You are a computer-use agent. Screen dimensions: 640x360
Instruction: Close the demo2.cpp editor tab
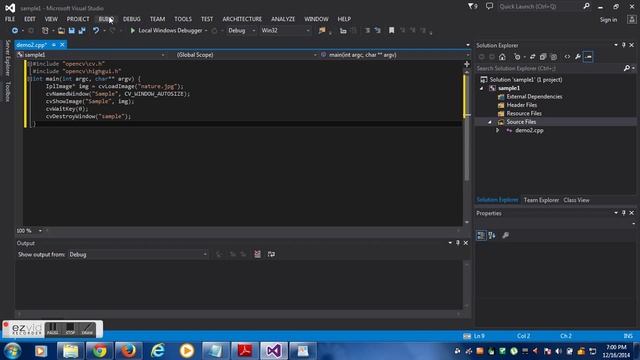62,45
